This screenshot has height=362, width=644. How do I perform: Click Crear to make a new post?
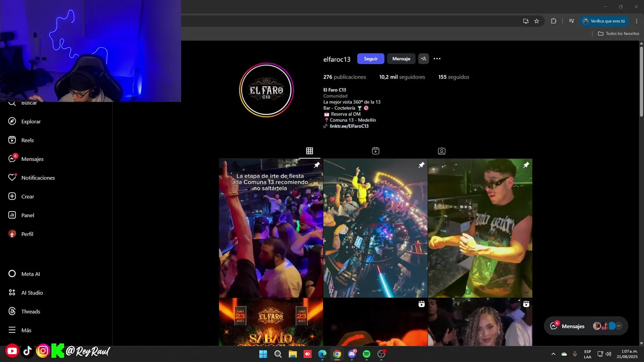[x=28, y=197]
